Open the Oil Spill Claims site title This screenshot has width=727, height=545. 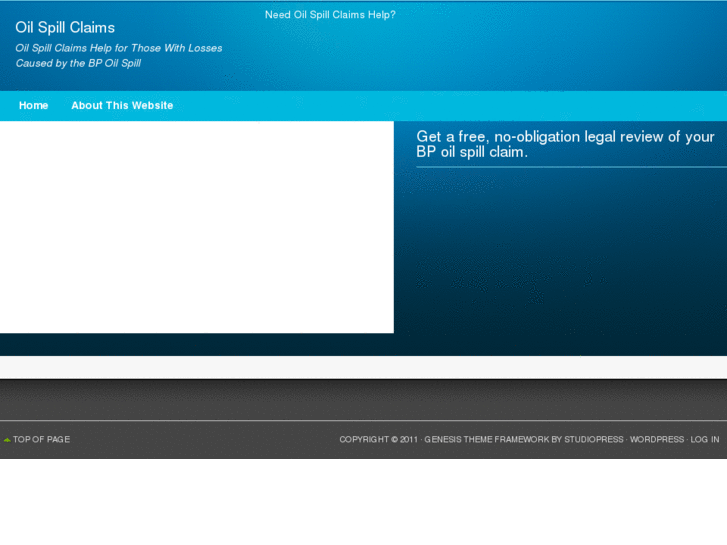pos(65,28)
